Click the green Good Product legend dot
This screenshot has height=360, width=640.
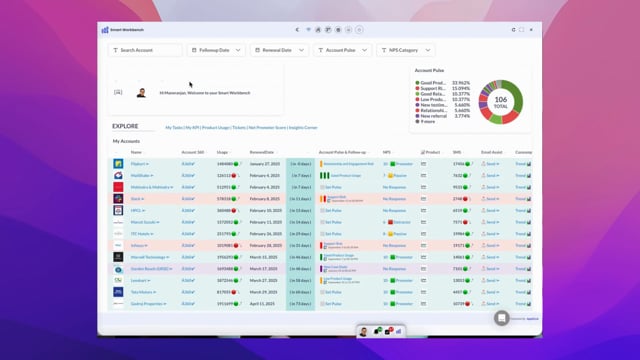click(x=417, y=83)
